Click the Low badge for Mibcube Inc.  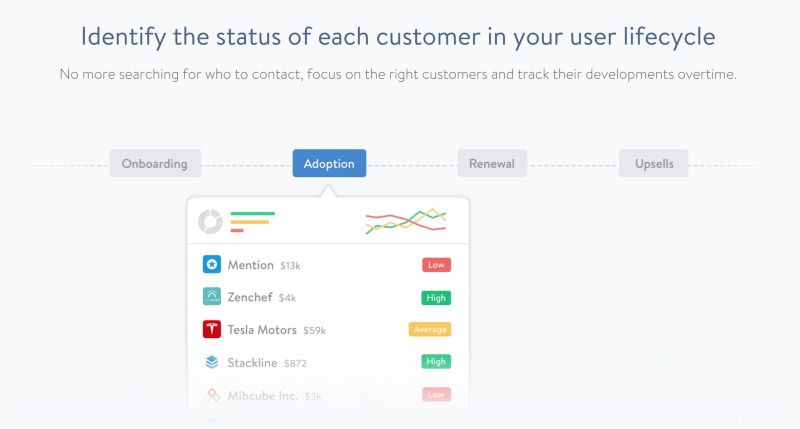click(x=436, y=395)
